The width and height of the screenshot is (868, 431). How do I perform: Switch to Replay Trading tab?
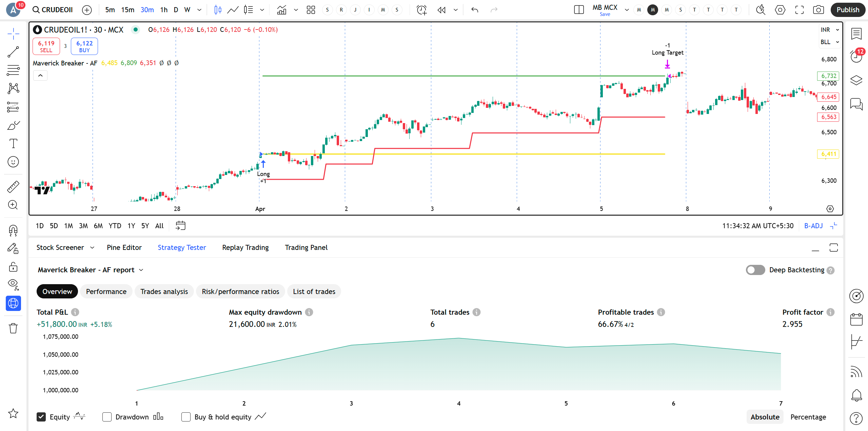[x=245, y=248]
